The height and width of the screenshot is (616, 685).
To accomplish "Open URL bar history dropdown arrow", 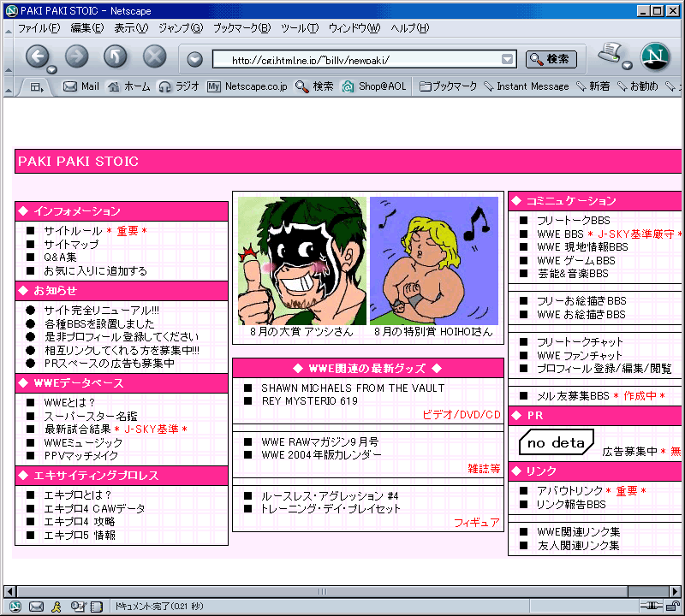I will 507,59.
